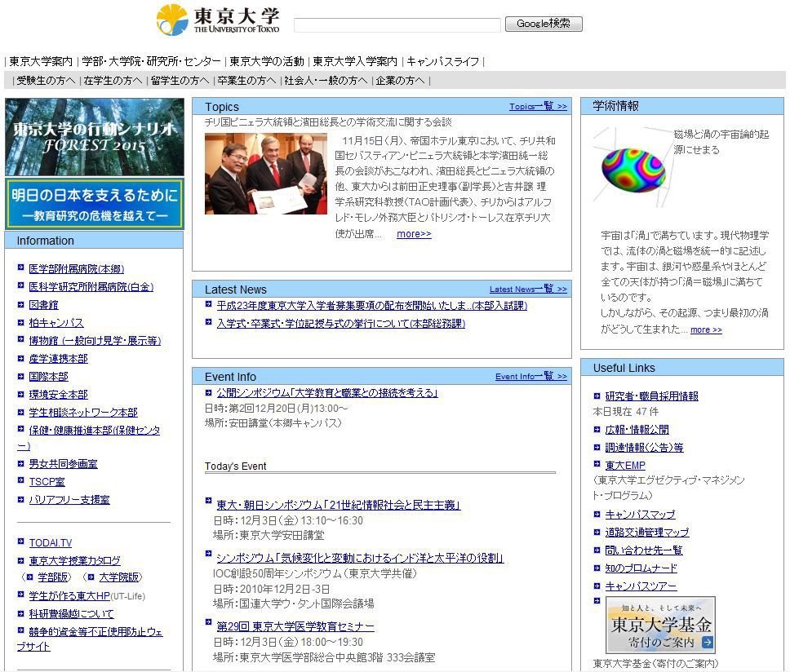Screen dimensions: 790x672
Task: Open the 東京大学案内 menu item
Action: point(41,61)
